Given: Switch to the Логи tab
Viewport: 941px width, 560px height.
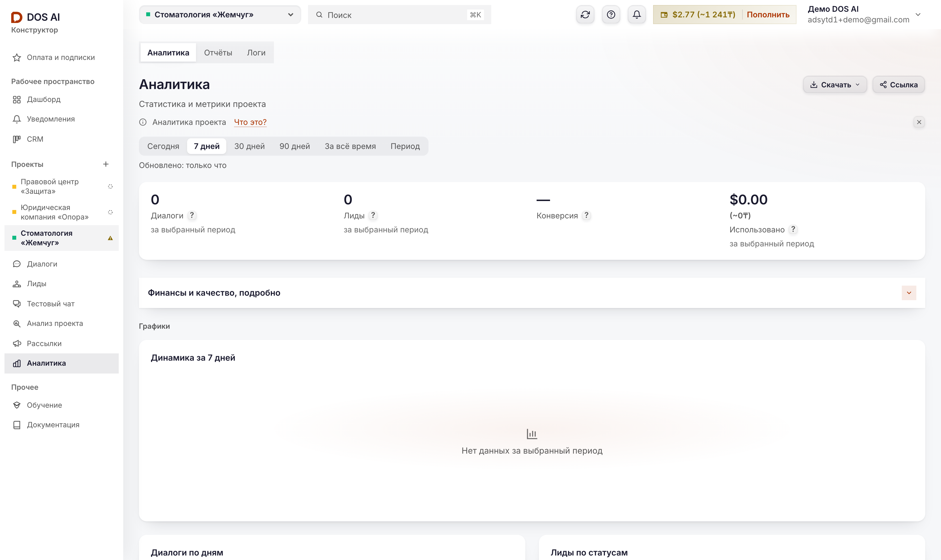Looking at the screenshot, I should 256,52.
